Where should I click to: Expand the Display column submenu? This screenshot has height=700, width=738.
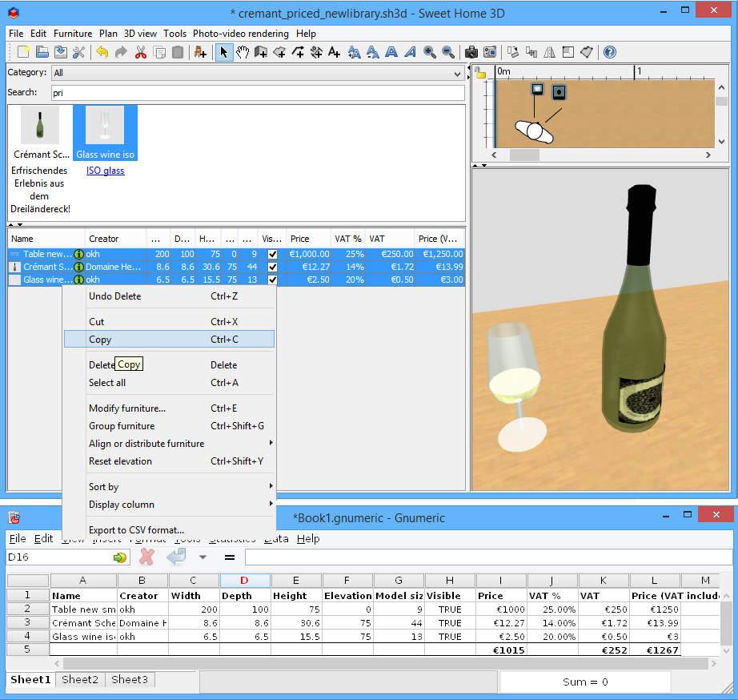coord(169,505)
